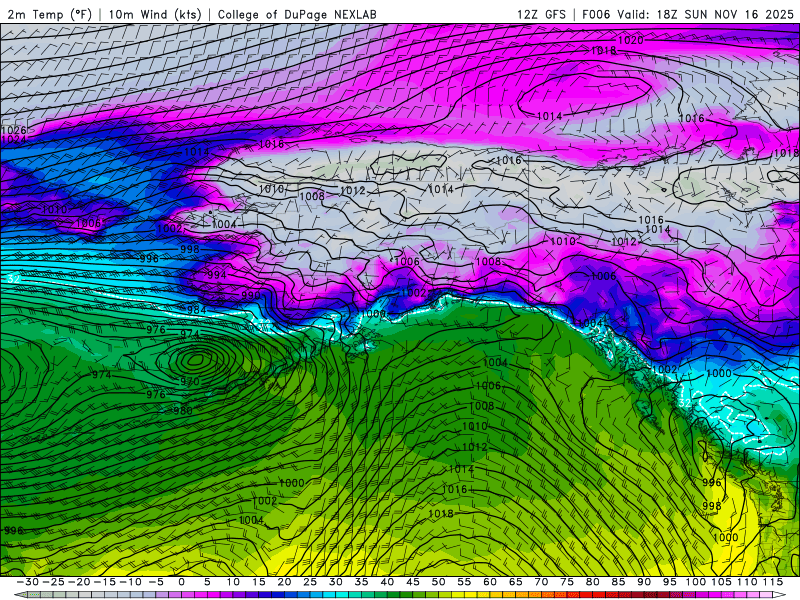Image resolution: width=800 pixels, height=600 pixels.
Task: Select the 35 temperature legend label
Action: coord(361,582)
